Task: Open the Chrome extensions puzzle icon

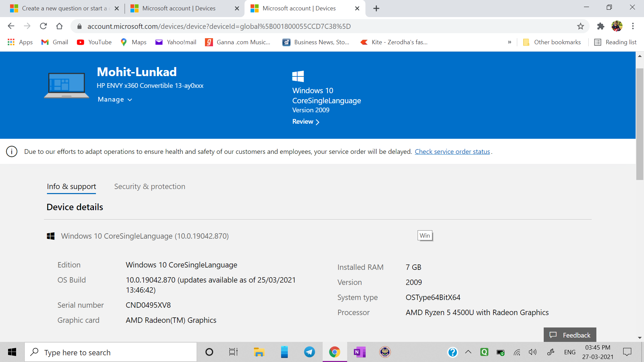Action: point(601,26)
